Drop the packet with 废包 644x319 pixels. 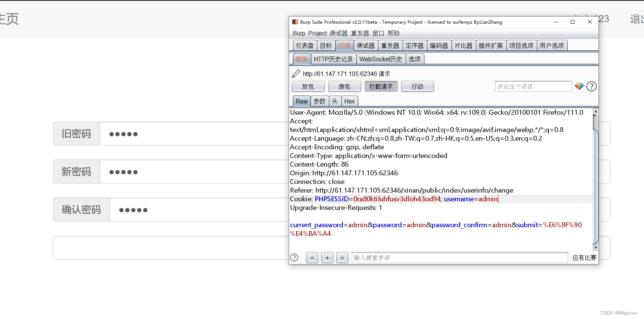click(x=345, y=87)
